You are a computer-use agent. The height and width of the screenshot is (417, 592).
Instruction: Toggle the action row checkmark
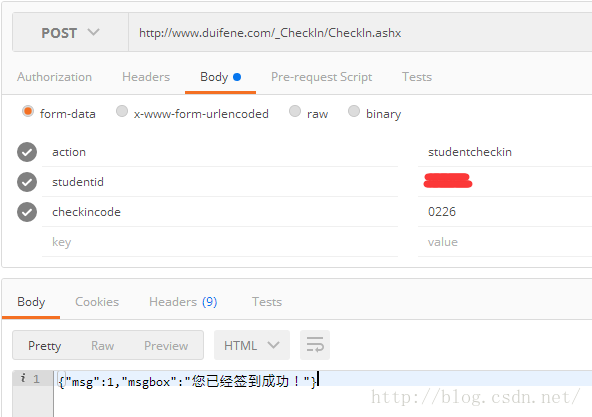click(x=27, y=152)
